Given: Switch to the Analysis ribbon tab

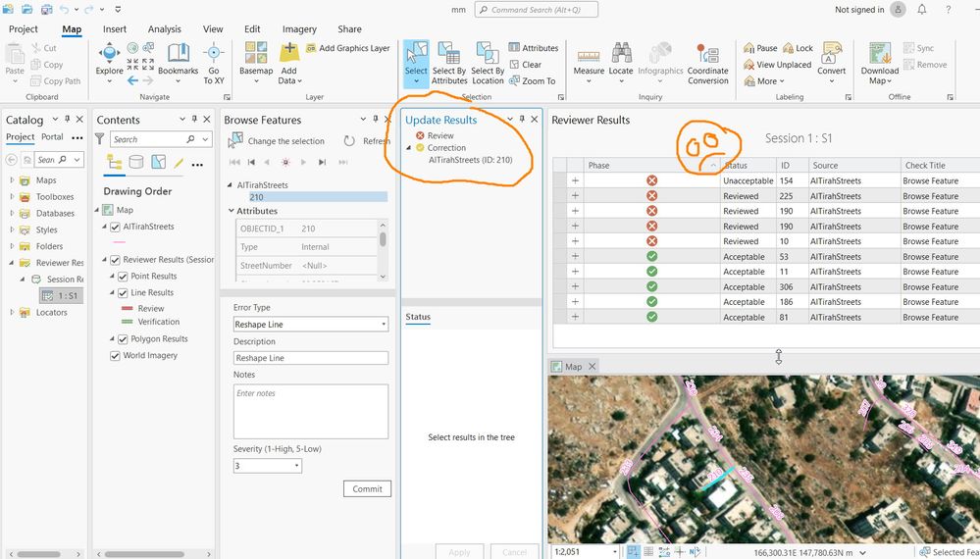Looking at the screenshot, I should click(x=165, y=29).
